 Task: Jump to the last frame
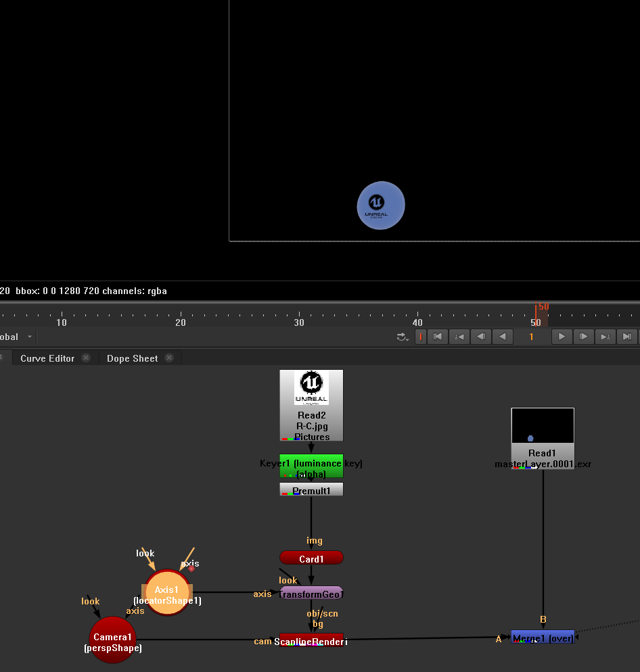[627, 337]
